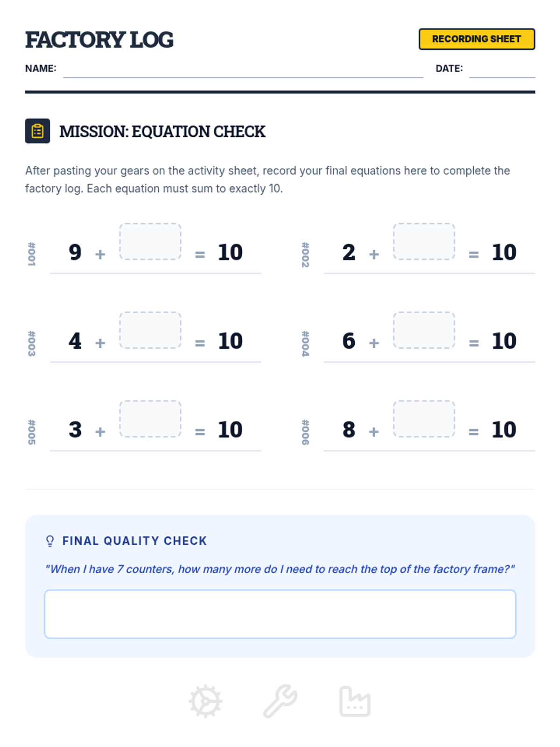
Task: Select the blank box for 8 + equation
Action: [x=424, y=419]
